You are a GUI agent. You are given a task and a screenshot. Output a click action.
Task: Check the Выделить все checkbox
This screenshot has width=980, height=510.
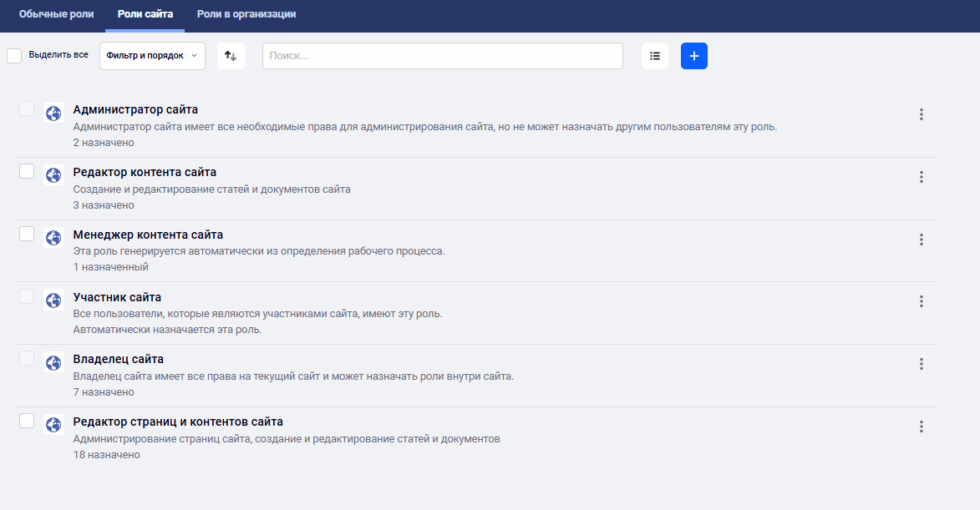tap(14, 56)
